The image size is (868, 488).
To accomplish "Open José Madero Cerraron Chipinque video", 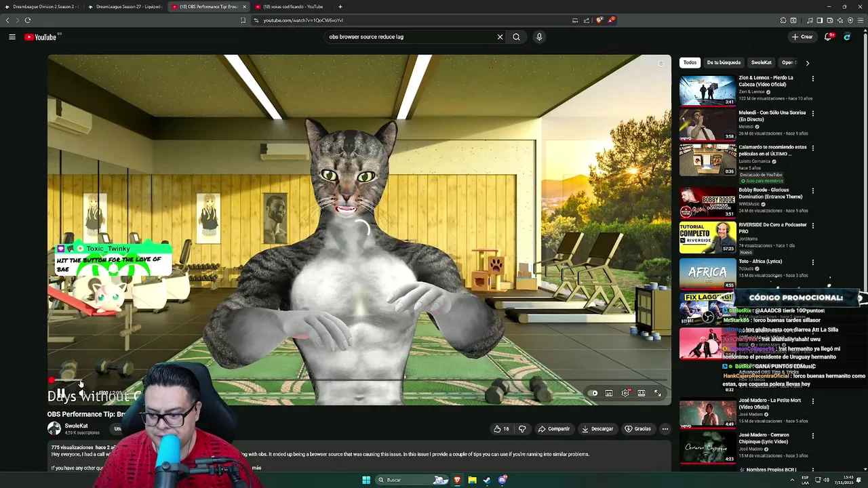I will (x=707, y=447).
